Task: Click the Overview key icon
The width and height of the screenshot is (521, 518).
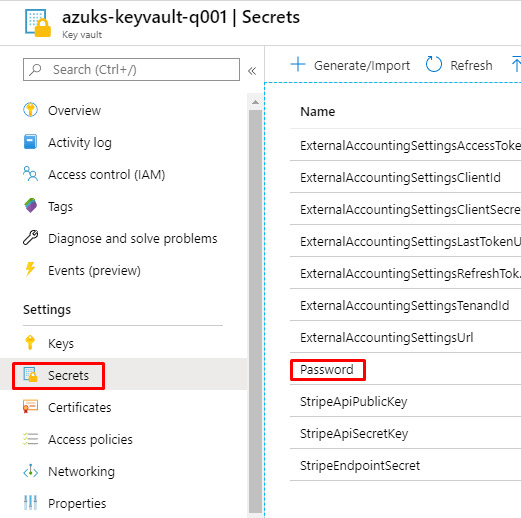Action: point(31,110)
